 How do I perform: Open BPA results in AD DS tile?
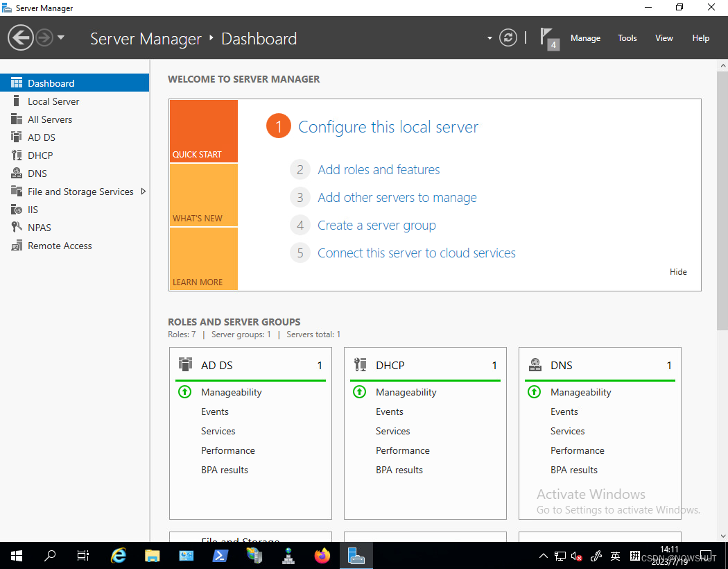point(224,470)
